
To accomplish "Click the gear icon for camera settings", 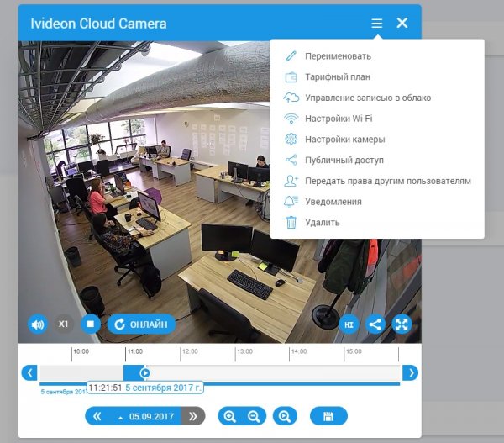I will [x=291, y=139].
